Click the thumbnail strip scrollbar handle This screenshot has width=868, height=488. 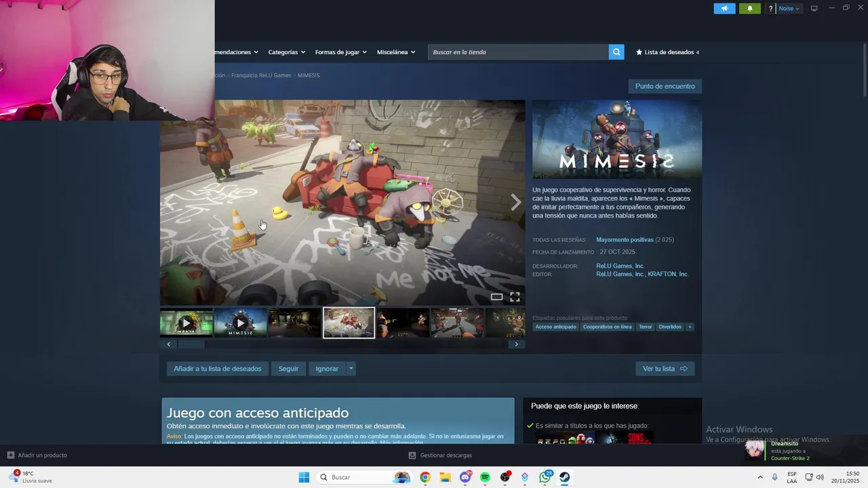coord(191,344)
